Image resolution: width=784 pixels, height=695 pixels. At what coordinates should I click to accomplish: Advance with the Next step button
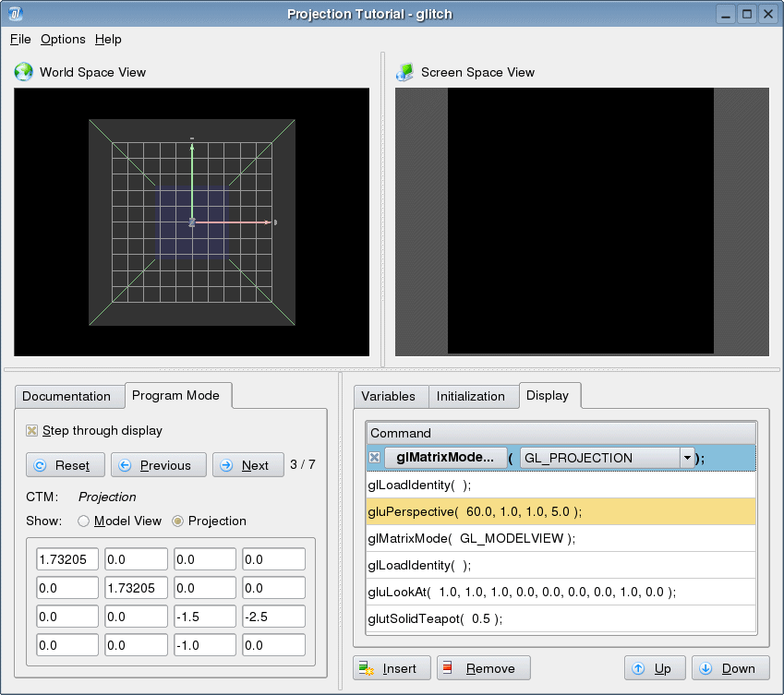[x=247, y=465]
